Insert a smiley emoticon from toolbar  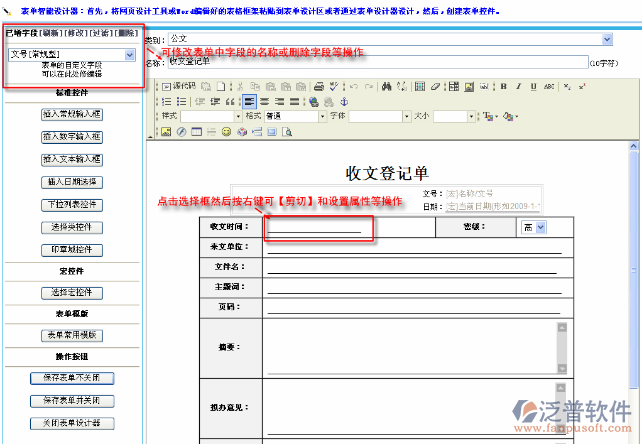(226, 131)
